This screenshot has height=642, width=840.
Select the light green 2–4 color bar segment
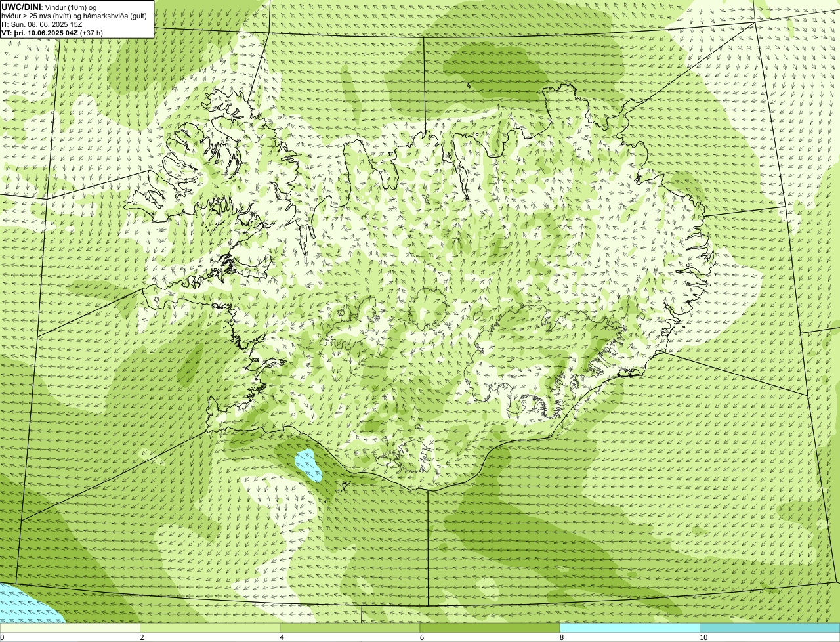[210, 628]
